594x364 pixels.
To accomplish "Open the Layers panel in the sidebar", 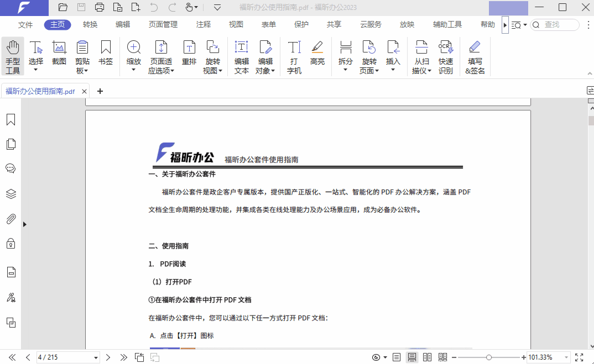I will pyautogui.click(x=11, y=194).
